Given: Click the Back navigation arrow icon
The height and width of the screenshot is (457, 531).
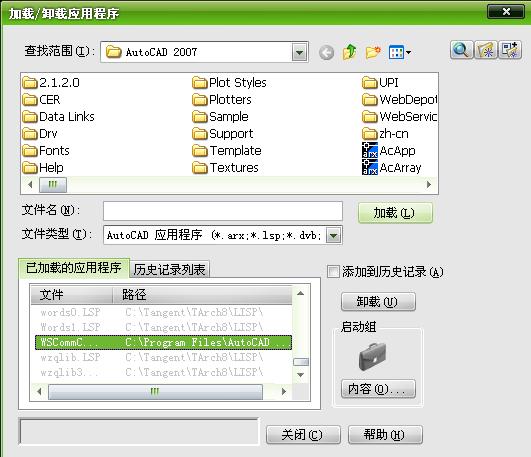Looking at the screenshot, I should 326,53.
